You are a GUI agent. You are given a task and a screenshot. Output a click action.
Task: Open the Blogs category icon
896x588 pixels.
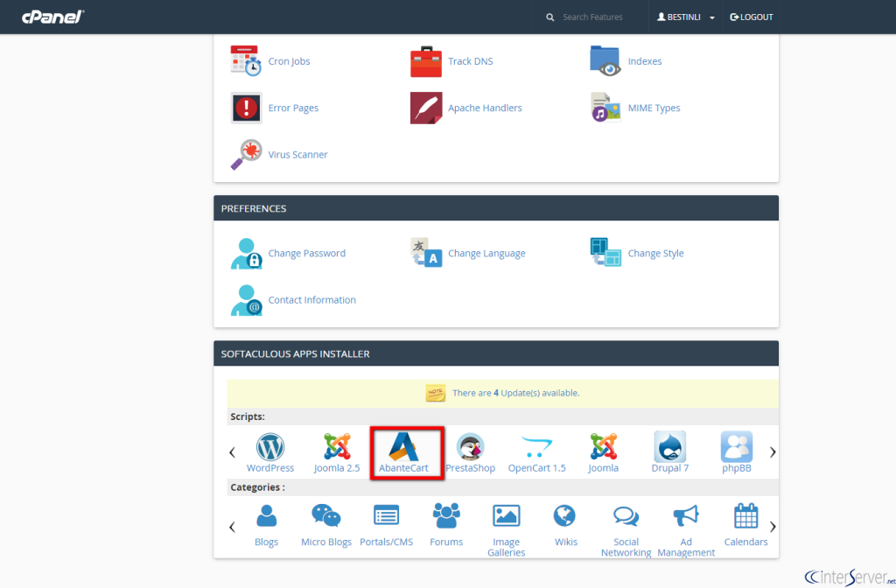(x=266, y=516)
